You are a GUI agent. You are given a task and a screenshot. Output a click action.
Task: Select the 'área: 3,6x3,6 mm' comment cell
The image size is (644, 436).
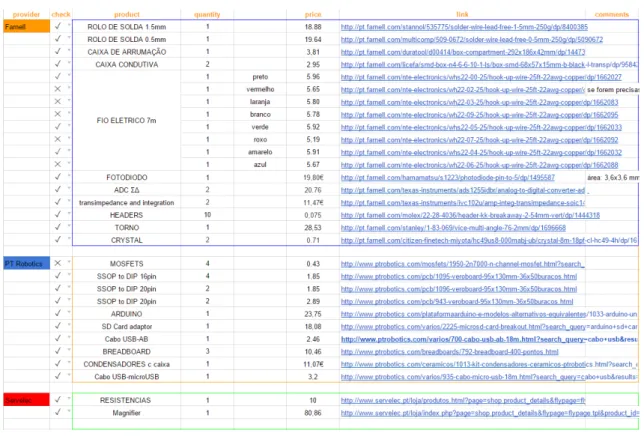[x=613, y=178]
